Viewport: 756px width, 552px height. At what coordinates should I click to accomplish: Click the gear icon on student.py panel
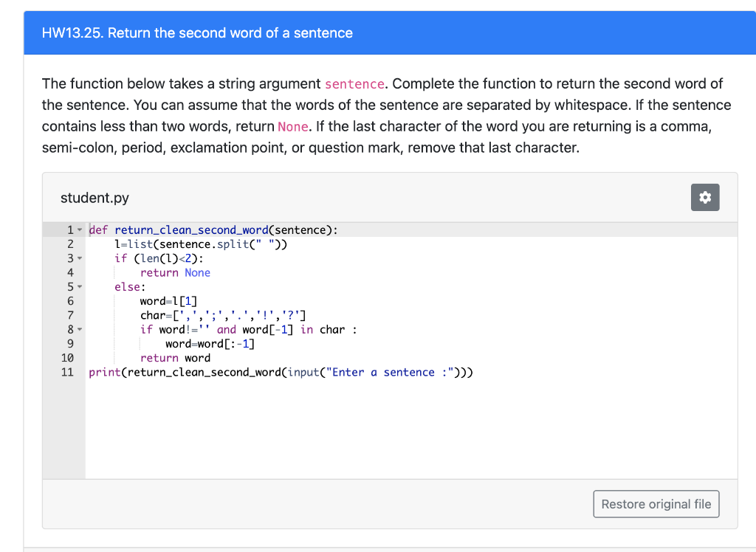tap(705, 197)
